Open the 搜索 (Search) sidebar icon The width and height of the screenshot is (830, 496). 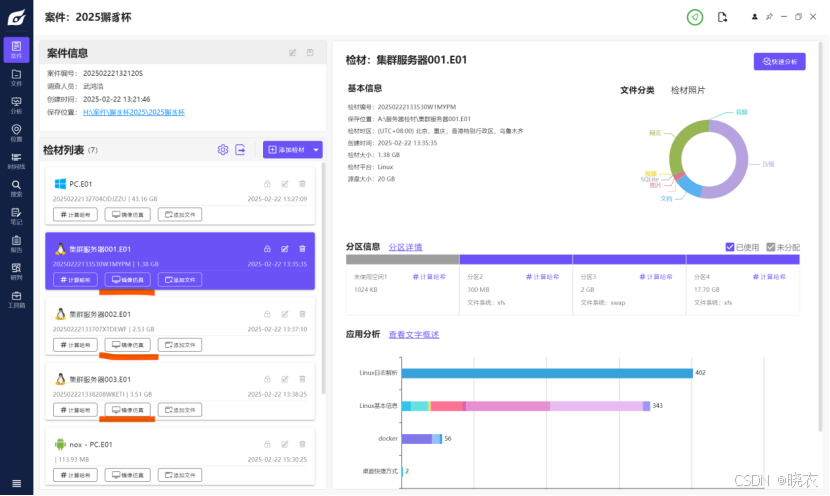pyautogui.click(x=16, y=187)
